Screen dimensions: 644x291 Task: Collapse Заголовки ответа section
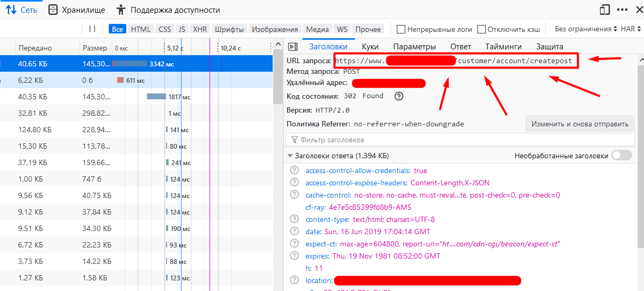[x=290, y=156]
